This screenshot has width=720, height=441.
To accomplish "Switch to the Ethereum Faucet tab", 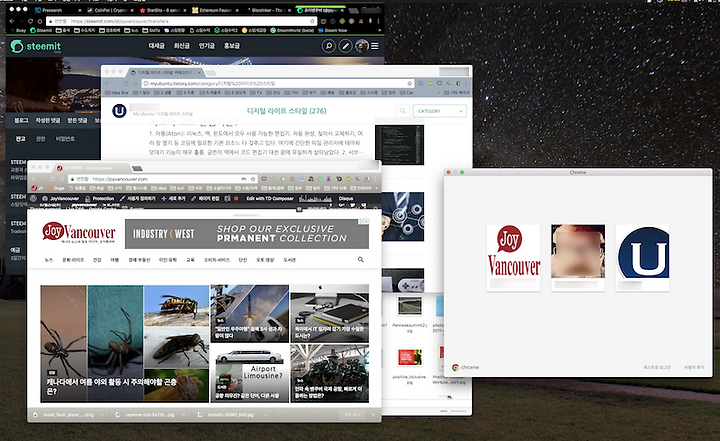I will pos(214,10).
